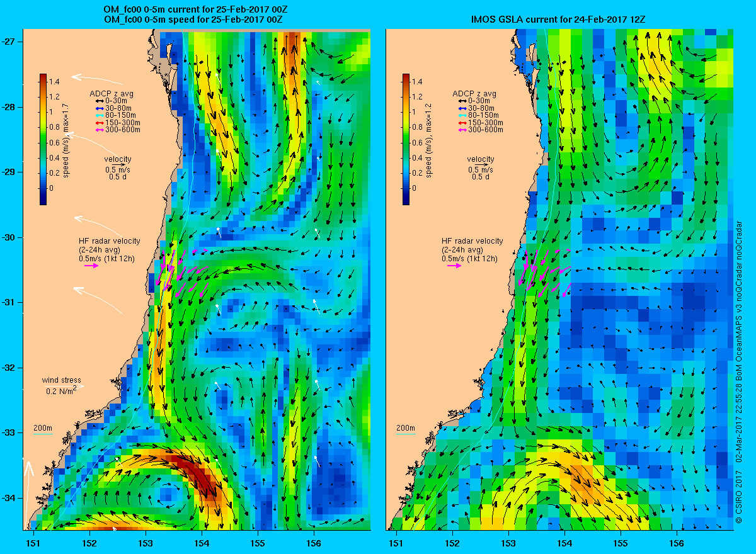Click '151' longitude label under left map
Image resolution: width=756 pixels, height=554 pixels.
(33, 543)
